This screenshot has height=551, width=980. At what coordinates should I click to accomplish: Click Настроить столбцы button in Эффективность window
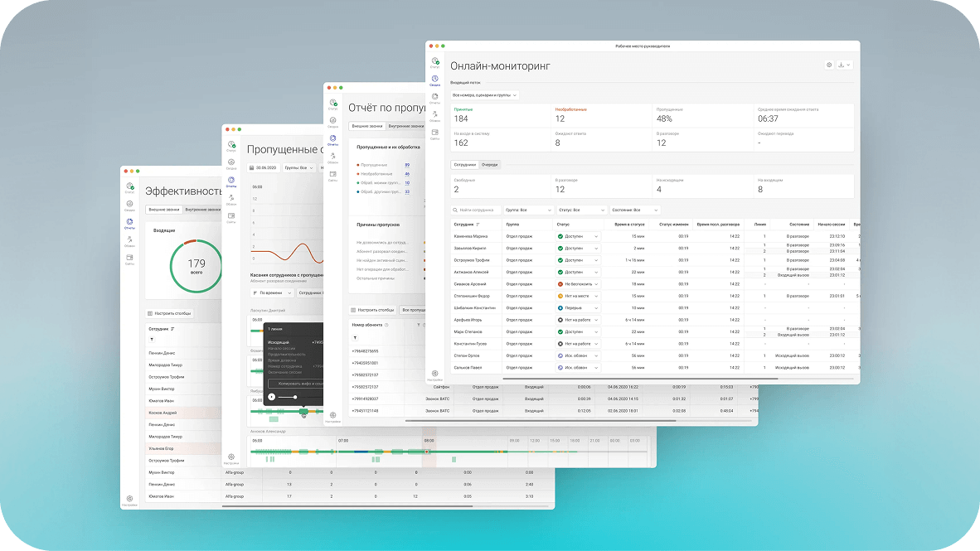(169, 313)
